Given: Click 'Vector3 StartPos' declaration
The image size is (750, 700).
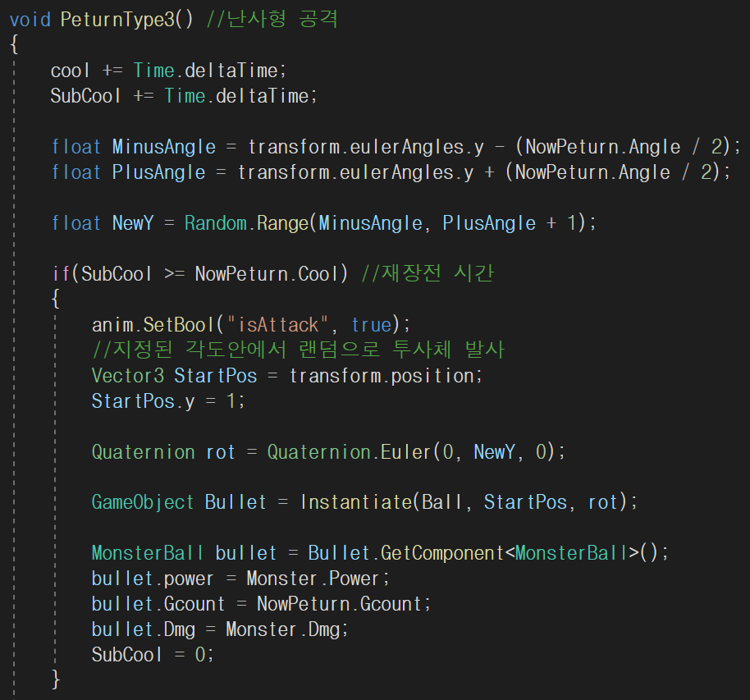Looking at the screenshot, I should click(175, 376).
